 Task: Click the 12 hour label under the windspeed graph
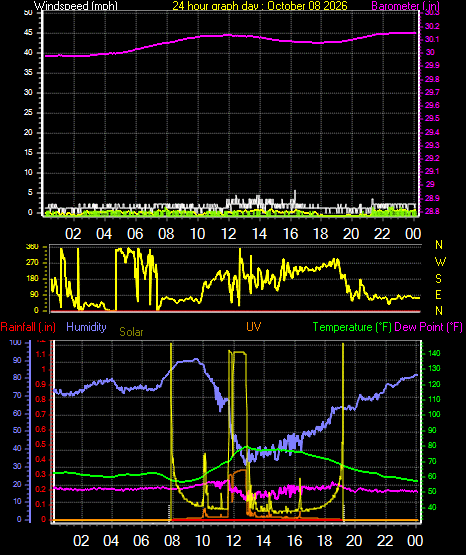pos(228,234)
